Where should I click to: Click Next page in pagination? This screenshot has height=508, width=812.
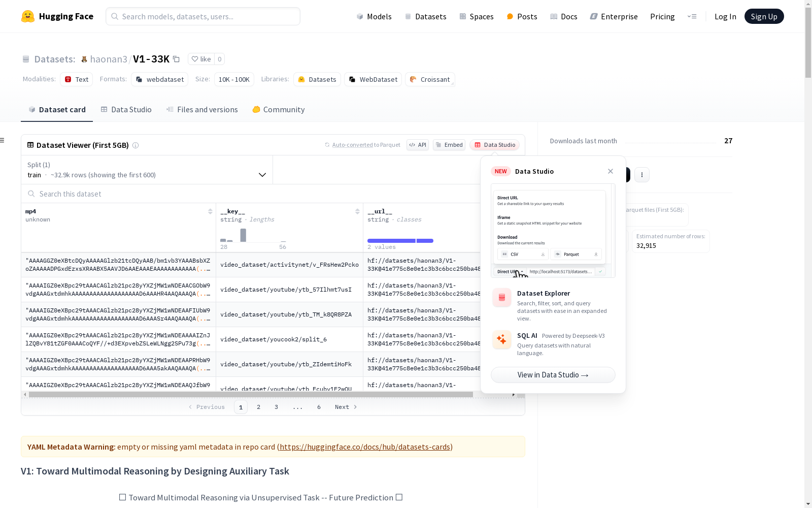pos(346,407)
